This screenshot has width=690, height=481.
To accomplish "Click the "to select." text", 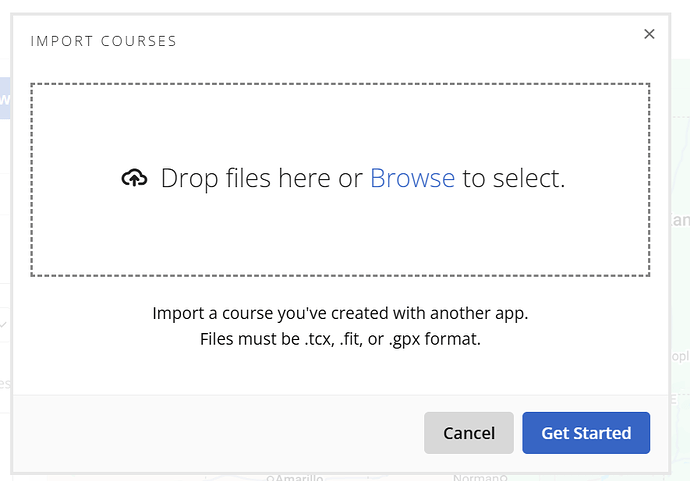I will (x=513, y=179).
